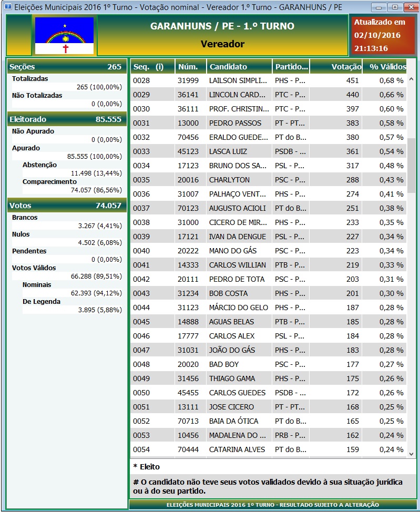This screenshot has height=512, width=420.
Task: Click the application icon in the title bar
Action: [8, 7]
